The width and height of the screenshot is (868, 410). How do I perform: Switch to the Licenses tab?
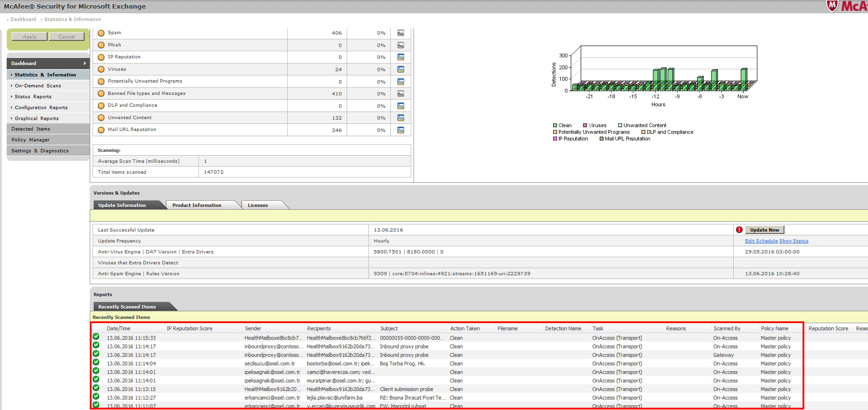pyautogui.click(x=258, y=205)
